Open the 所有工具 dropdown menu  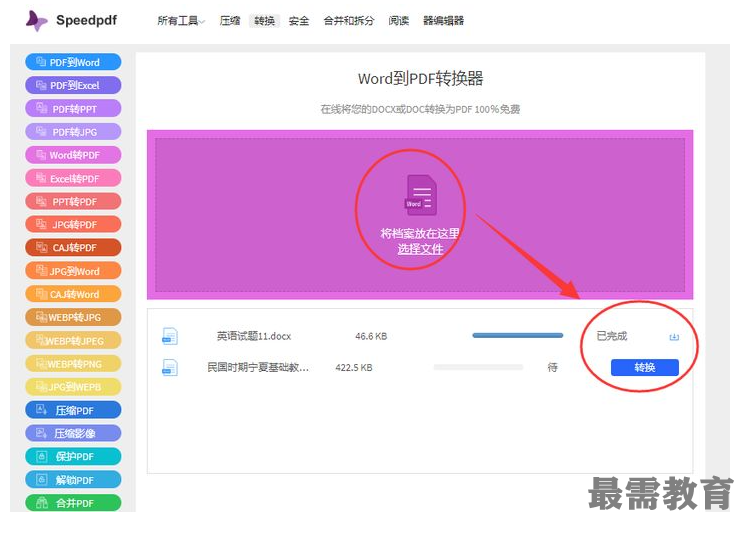tap(181, 21)
